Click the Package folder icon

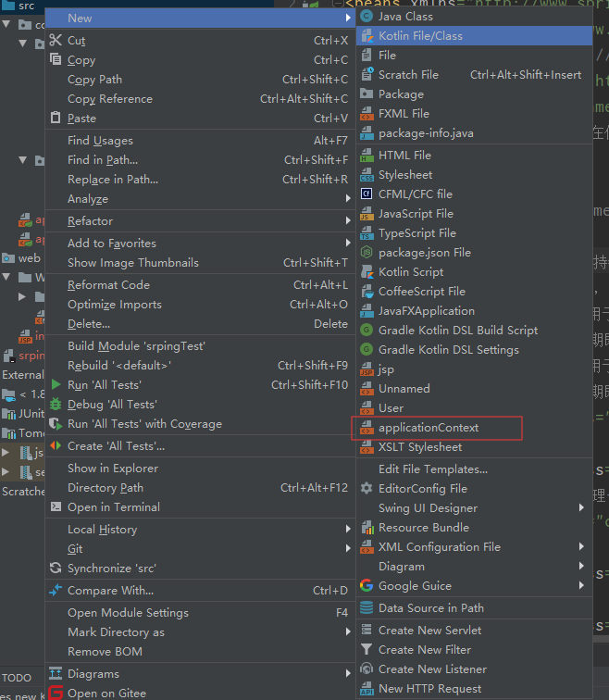click(x=367, y=94)
